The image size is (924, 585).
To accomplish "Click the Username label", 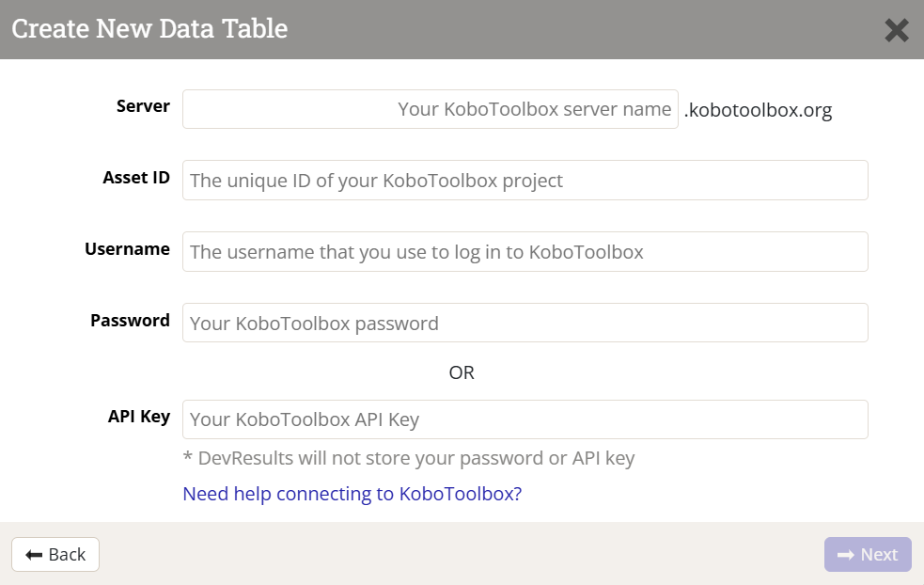I will point(127,249).
